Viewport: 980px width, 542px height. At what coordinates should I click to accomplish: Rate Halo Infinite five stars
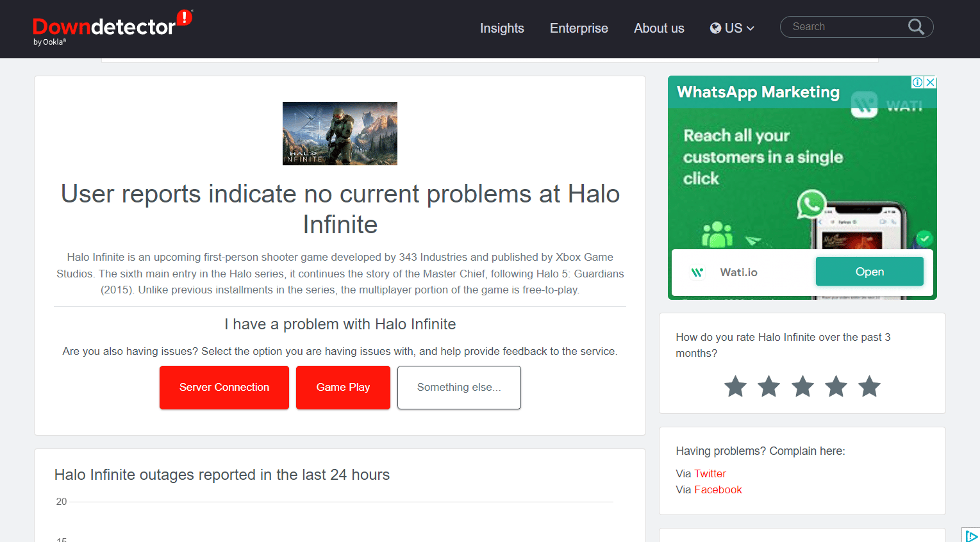pyautogui.click(x=869, y=386)
